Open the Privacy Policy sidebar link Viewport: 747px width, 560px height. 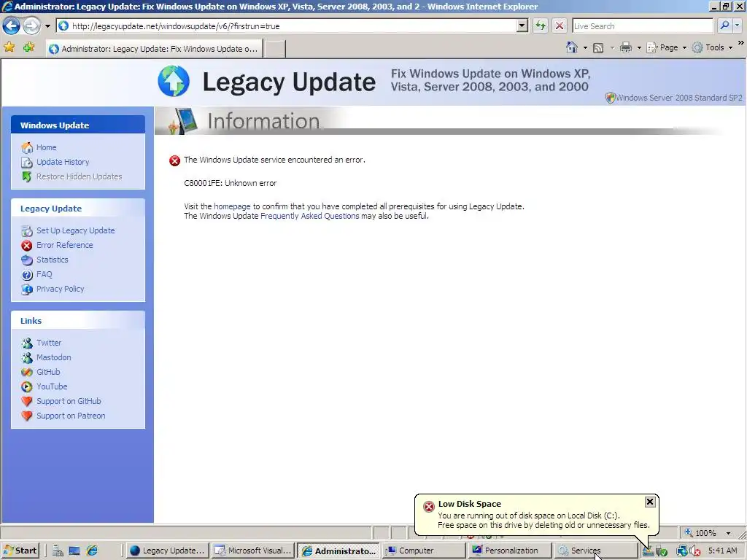click(x=60, y=289)
